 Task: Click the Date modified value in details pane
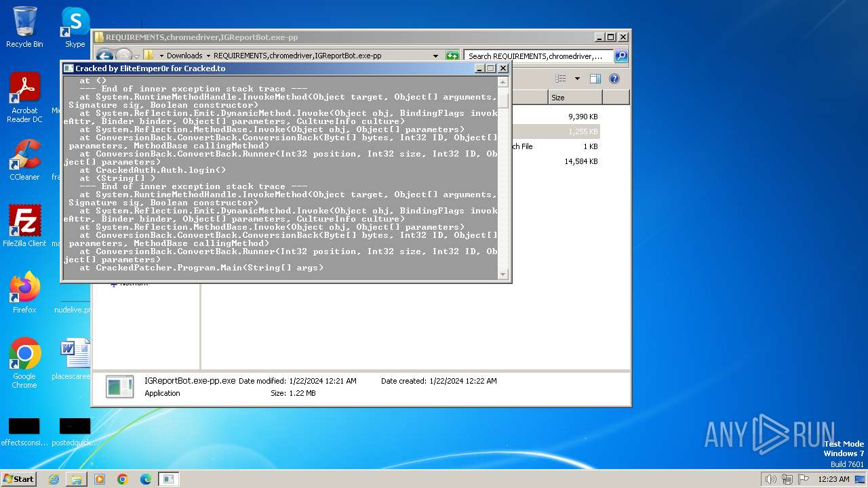coord(322,381)
